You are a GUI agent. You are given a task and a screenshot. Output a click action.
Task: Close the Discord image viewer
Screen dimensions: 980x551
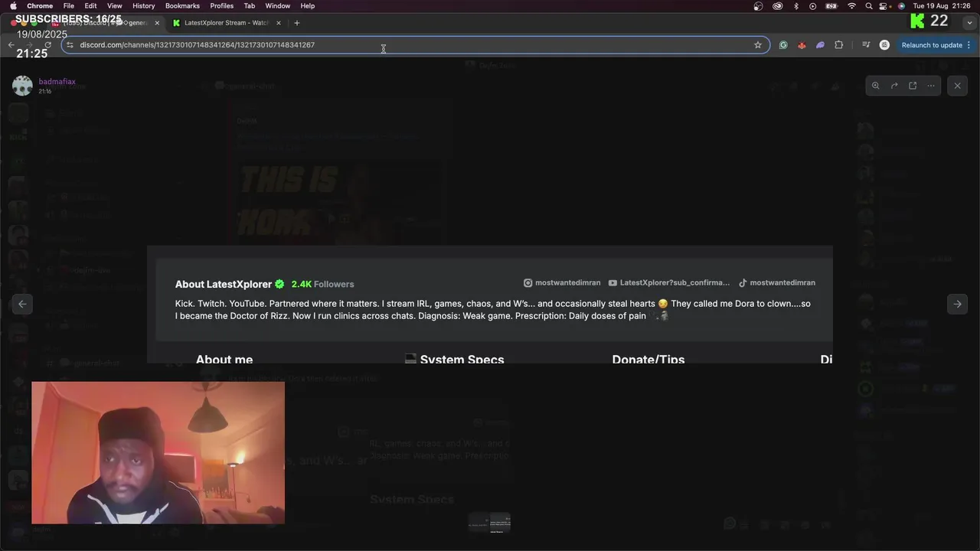[x=957, y=86]
